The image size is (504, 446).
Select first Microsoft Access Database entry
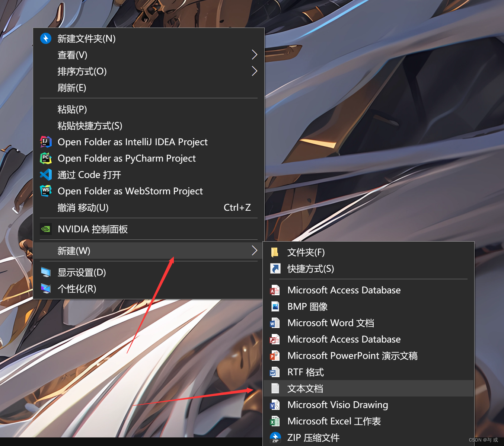369,290
